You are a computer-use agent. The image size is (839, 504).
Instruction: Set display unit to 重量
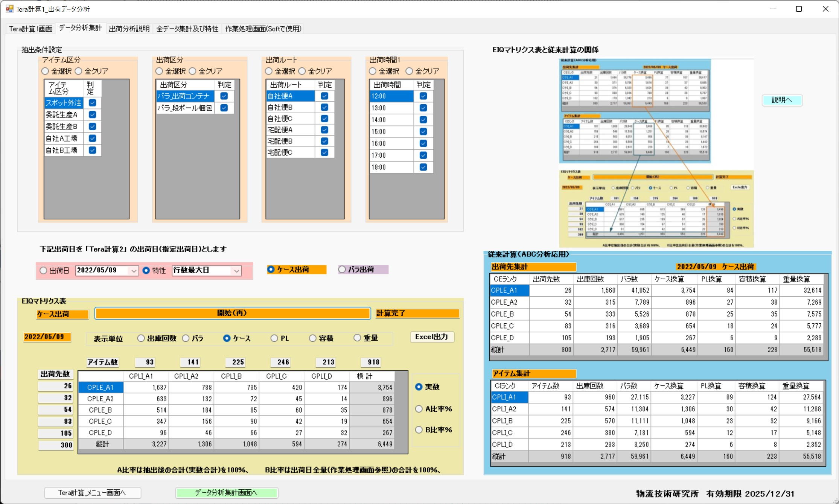[357, 338]
